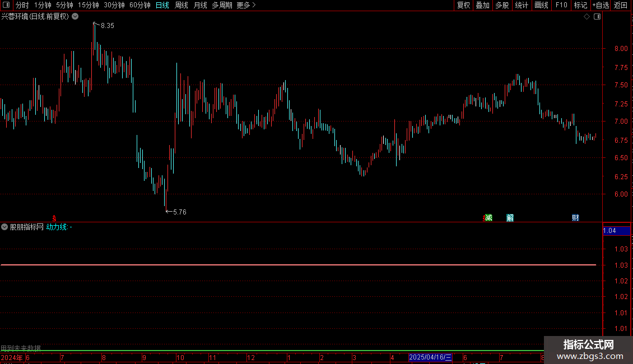Click month 12 on the timeline
Viewport: 633px width, 364px height.
pyautogui.click(x=251, y=357)
